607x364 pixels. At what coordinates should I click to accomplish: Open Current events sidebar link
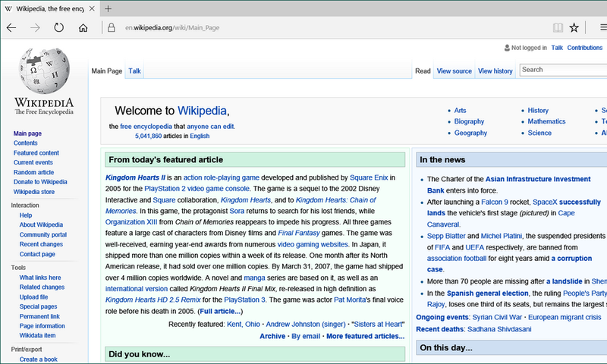(x=33, y=162)
